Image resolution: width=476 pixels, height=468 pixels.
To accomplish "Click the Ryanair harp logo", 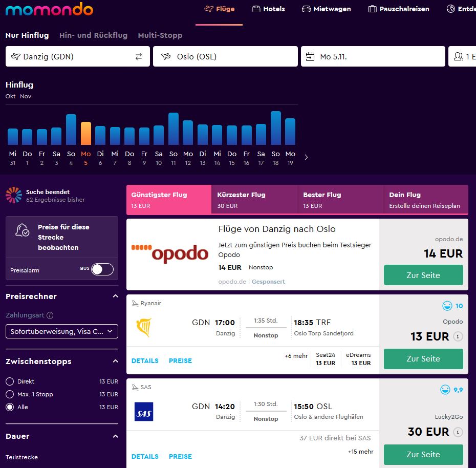I will [x=144, y=327].
